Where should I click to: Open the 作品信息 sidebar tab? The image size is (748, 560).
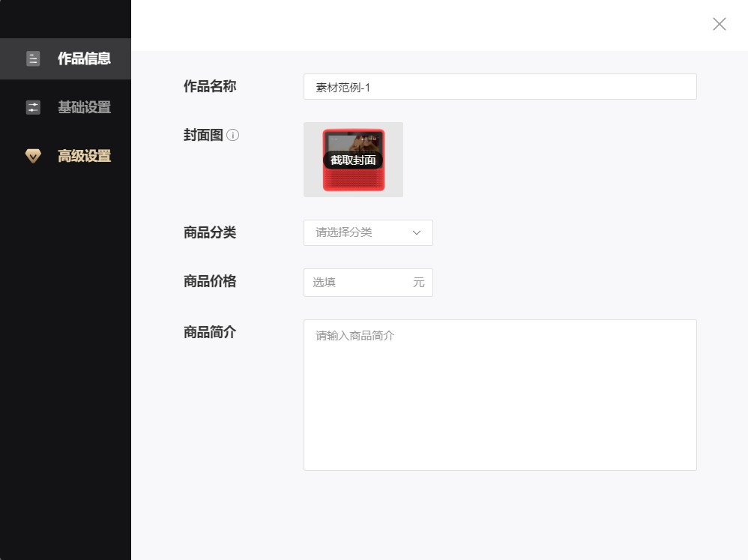tap(65, 58)
